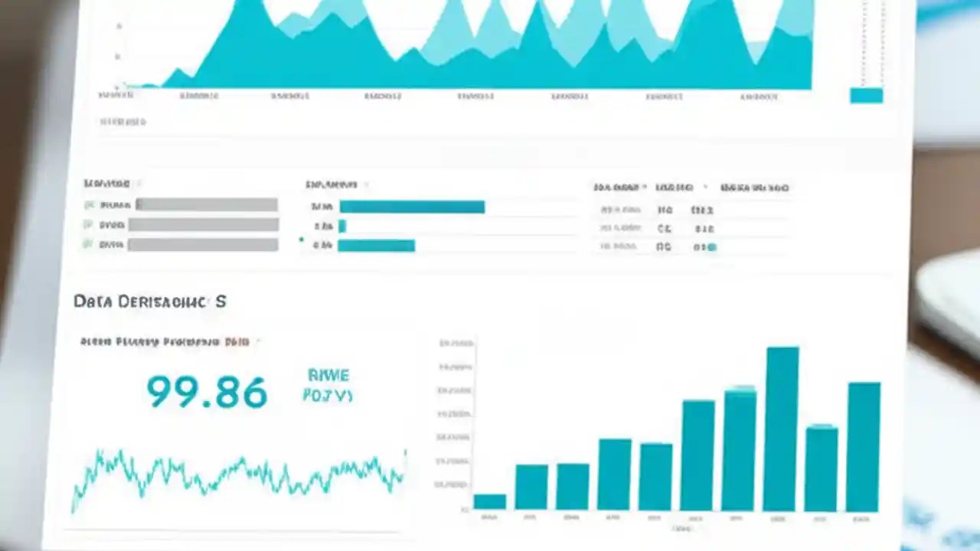Open the dropdown arrow next to the middle panel title

(366, 184)
